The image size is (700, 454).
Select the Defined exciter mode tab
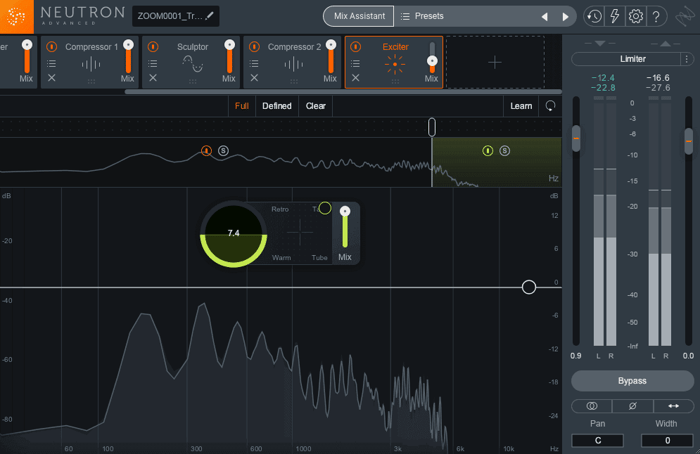pos(277,106)
